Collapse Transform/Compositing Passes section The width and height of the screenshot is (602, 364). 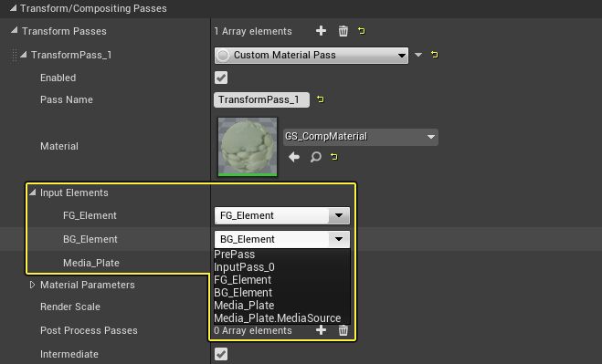point(14,8)
